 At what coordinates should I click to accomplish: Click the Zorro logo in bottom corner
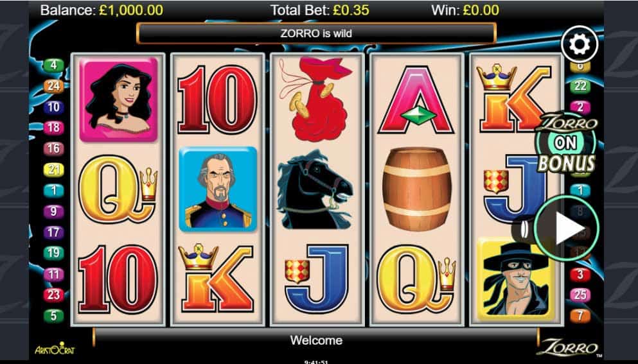click(567, 347)
